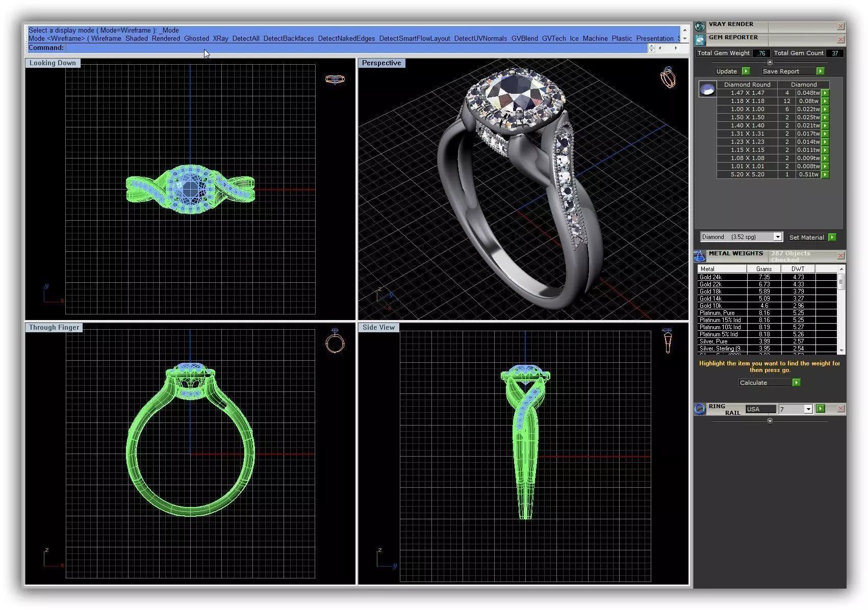
Task: Click the Metal Weights scale icon
Action: [x=700, y=255]
